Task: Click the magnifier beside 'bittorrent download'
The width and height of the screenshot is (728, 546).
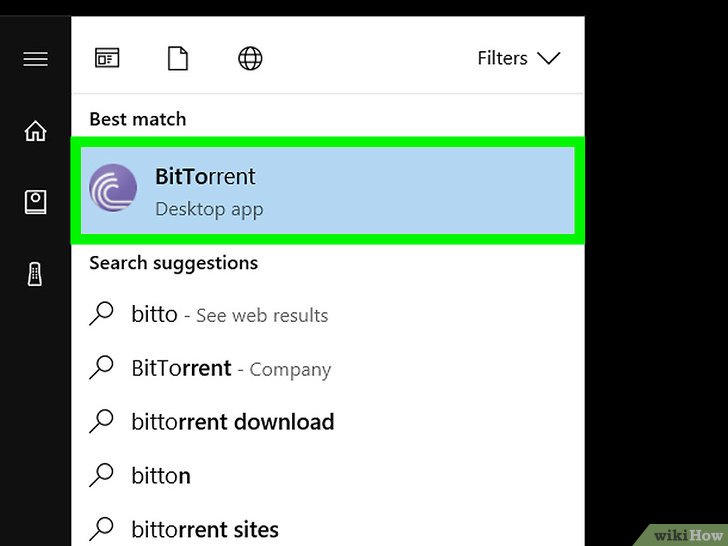Action: point(101,421)
